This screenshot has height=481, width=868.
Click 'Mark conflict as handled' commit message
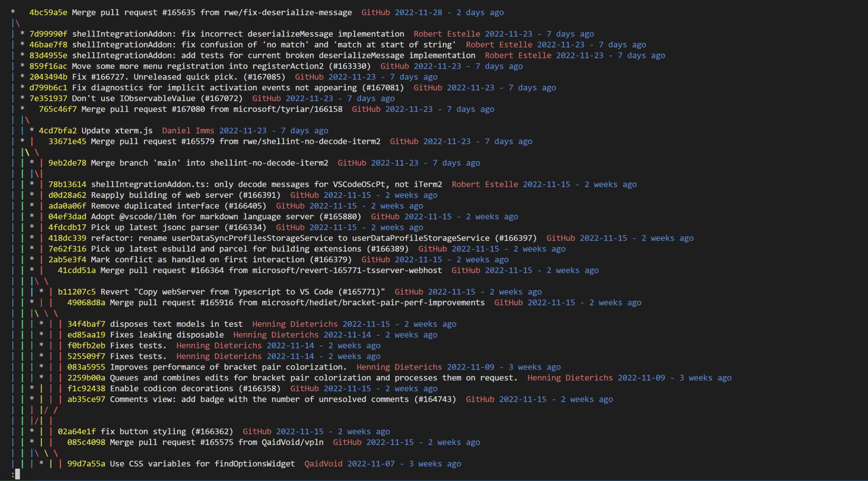221,260
